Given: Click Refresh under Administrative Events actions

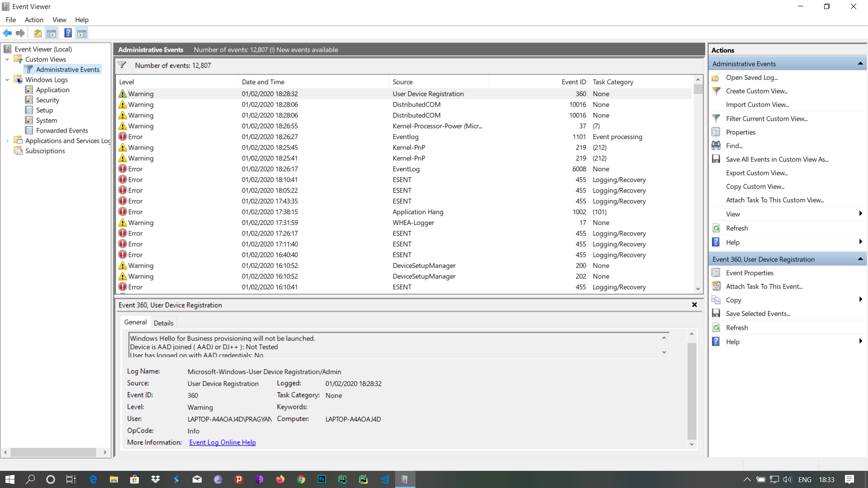Looking at the screenshot, I should click(737, 228).
